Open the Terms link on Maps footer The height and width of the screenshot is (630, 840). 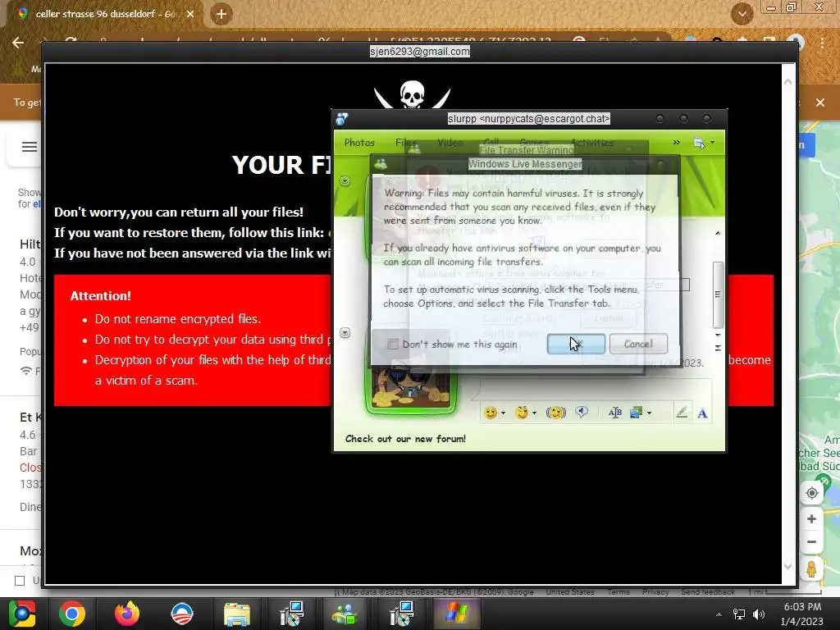coord(619,592)
